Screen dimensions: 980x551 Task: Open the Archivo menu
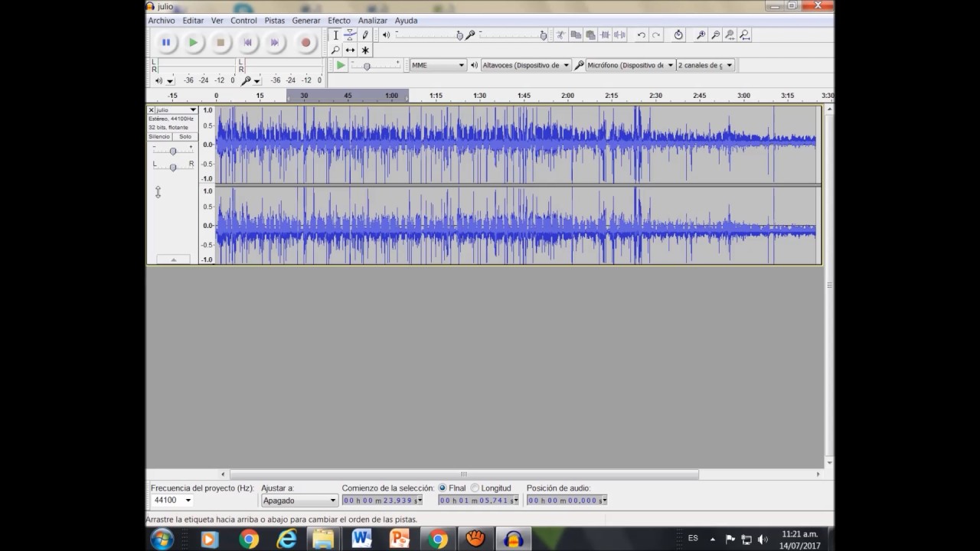point(162,21)
